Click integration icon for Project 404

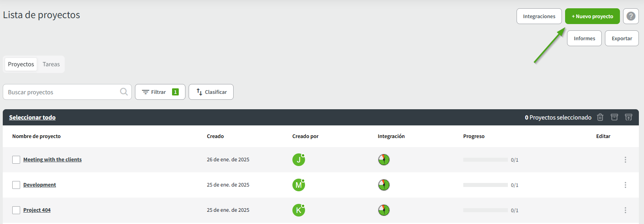point(384,210)
